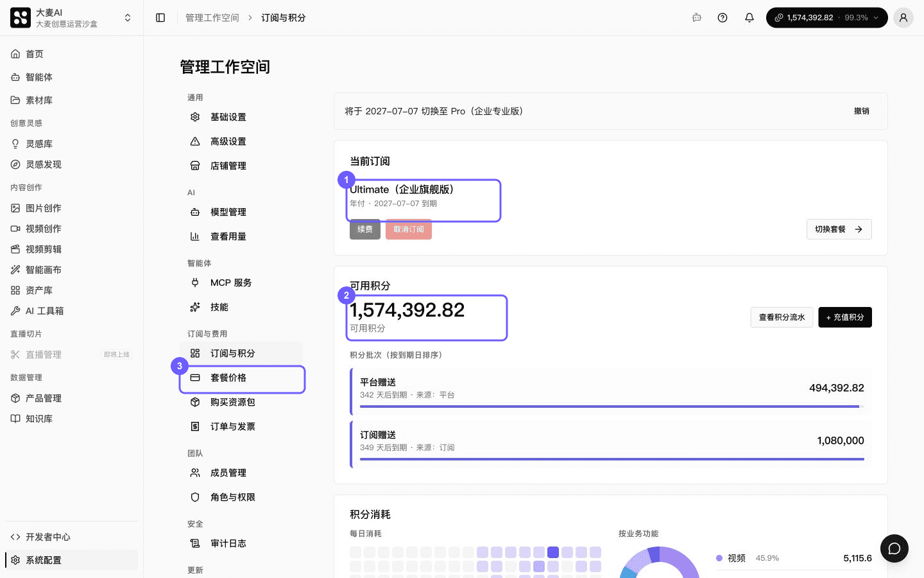This screenshot has height=578, width=924.
Task: Go to 首页 in sidebar
Action: [x=71, y=54]
